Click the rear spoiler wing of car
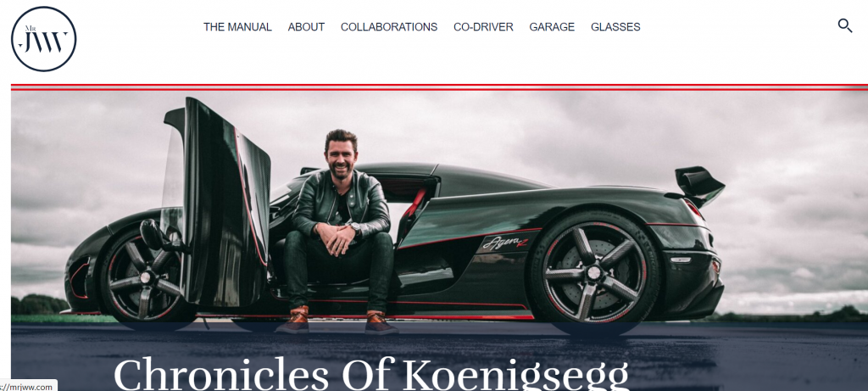Screen dimensions: 868x391 698,186
